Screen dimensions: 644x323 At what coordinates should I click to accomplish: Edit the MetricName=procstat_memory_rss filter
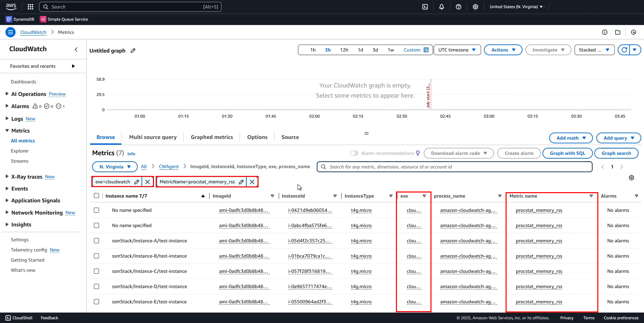coord(241,182)
